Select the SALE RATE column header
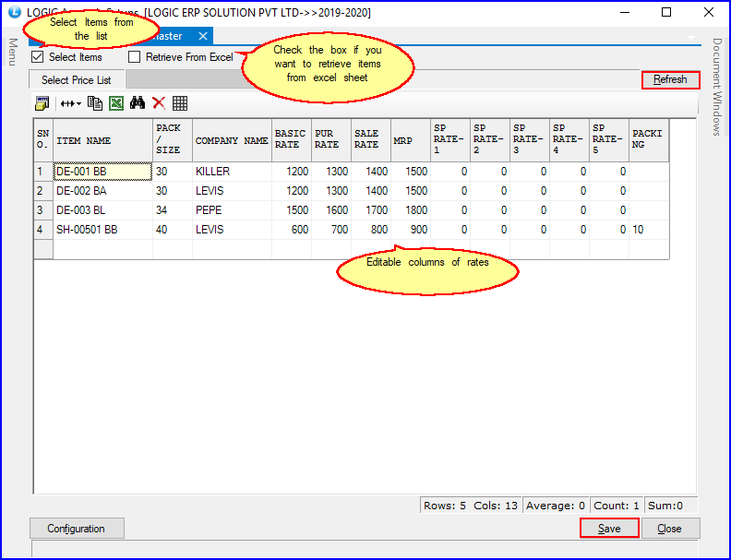This screenshot has width=731, height=560. tap(371, 140)
